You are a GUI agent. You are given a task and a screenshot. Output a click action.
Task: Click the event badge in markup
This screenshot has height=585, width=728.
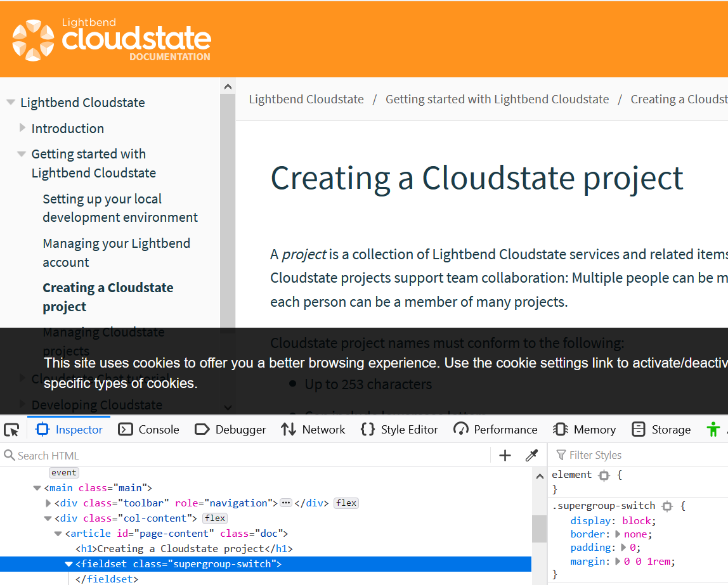coord(63,473)
